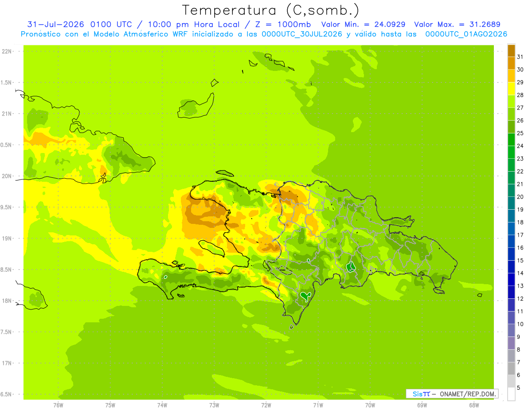The width and height of the screenshot is (532, 411).
Task: Click the SisTT ONAMET/REP.DOM. logo box
Action: 452,394
